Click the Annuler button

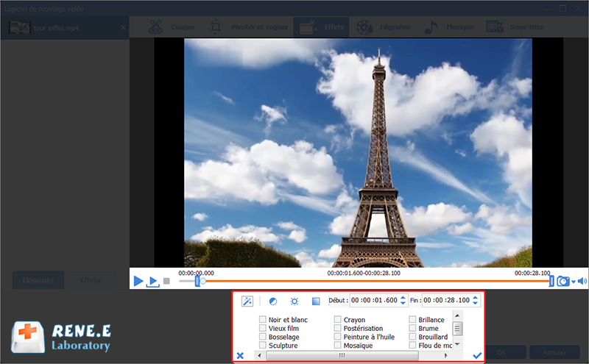click(554, 352)
